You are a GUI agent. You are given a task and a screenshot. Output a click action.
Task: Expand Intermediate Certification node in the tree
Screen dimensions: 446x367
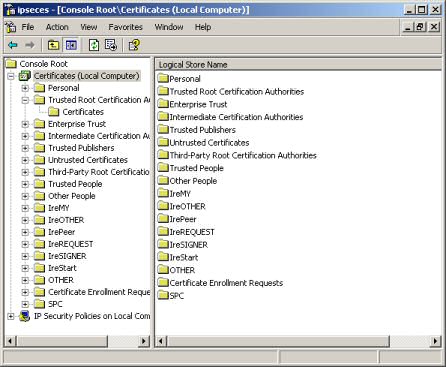click(x=25, y=136)
